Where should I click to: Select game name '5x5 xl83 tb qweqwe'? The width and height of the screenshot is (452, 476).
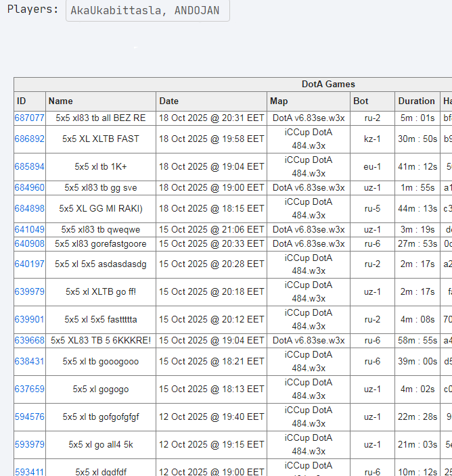pyautogui.click(x=101, y=229)
